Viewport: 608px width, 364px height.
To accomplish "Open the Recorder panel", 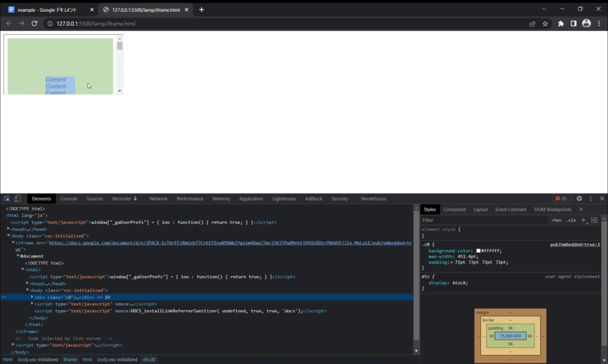I will coord(125,198).
